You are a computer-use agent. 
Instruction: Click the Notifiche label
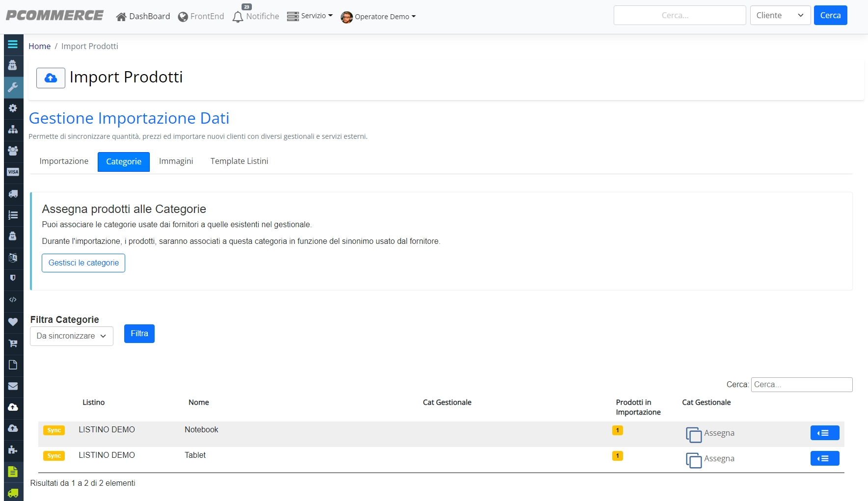(x=263, y=17)
